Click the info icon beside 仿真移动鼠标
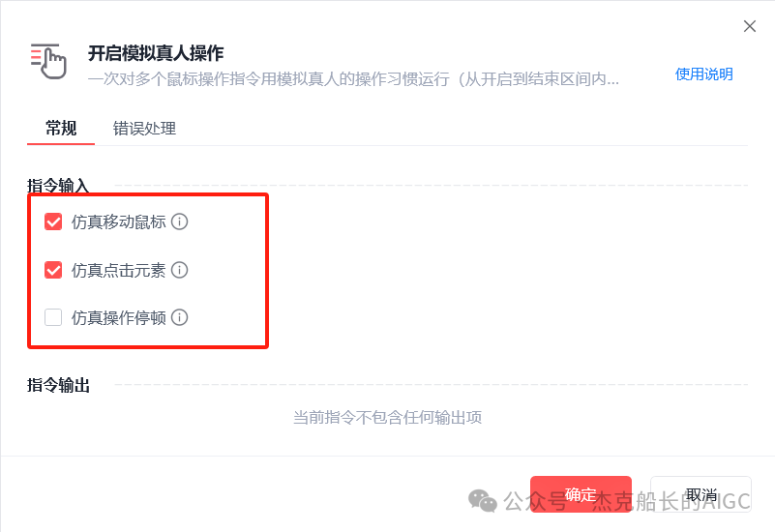The height and width of the screenshot is (532, 775). pyautogui.click(x=179, y=222)
